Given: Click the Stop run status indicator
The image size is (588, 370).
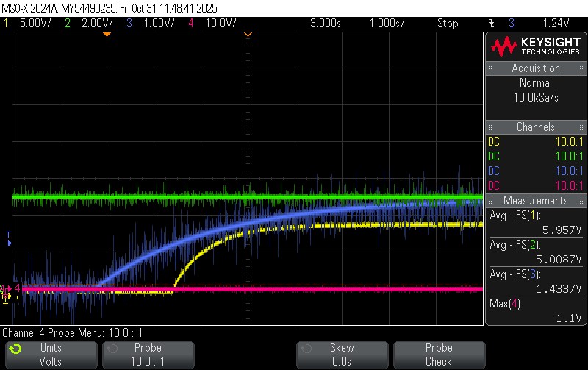Looking at the screenshot, I should pos(448,24).
